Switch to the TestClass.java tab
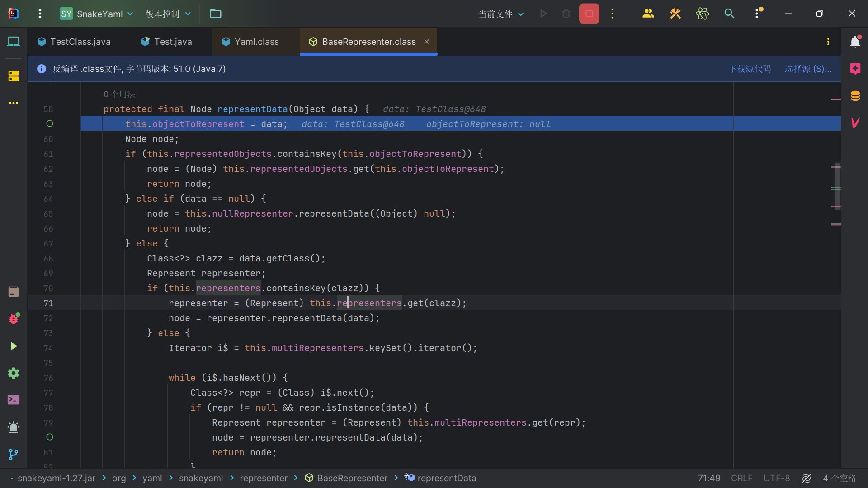The image size is (868, 488). 74,42
